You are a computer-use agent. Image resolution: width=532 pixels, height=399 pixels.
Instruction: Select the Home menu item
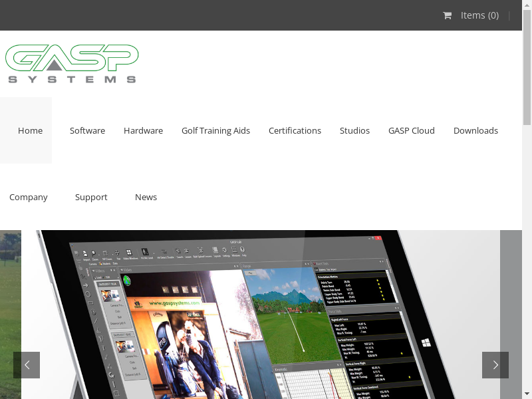pyautogui.click(x=30, y=130)
